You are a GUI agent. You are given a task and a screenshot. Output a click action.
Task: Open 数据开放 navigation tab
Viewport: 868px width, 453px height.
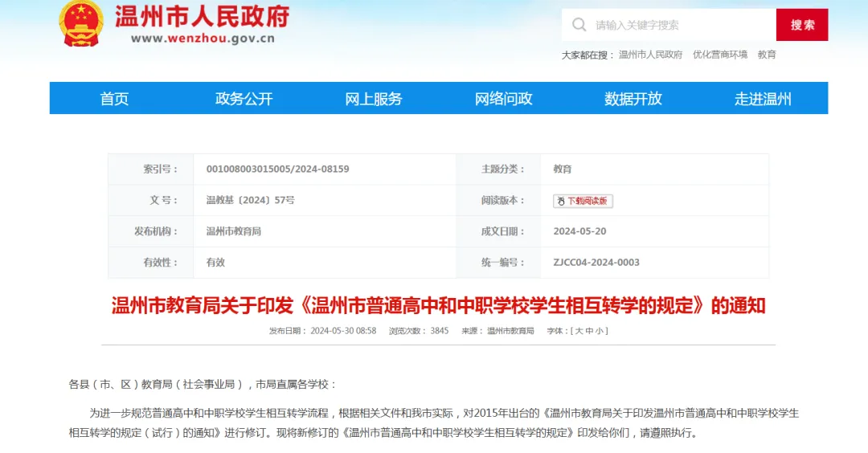[633, 99]
